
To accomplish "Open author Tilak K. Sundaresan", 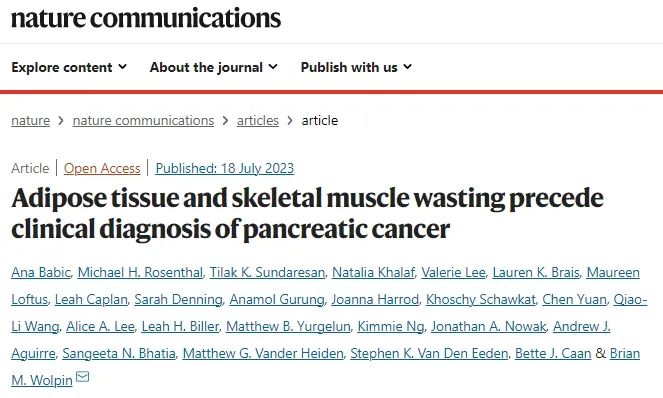I will [x=268, y=272].
